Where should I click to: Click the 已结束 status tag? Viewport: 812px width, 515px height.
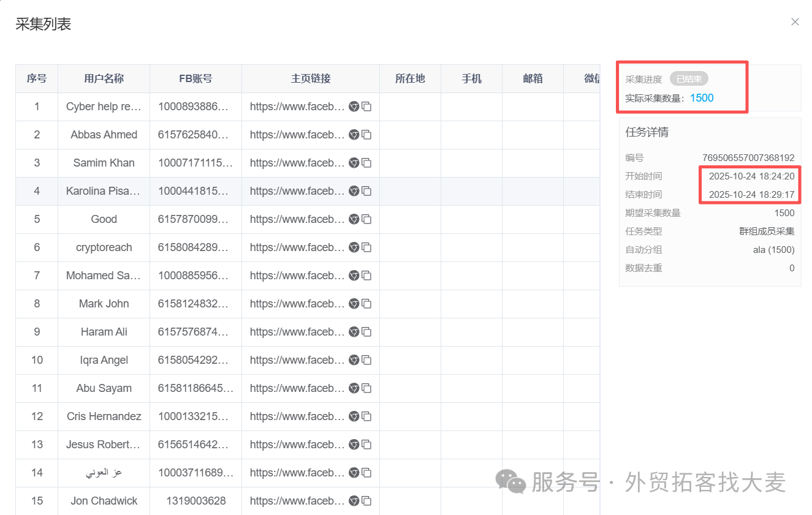[689, 79]
